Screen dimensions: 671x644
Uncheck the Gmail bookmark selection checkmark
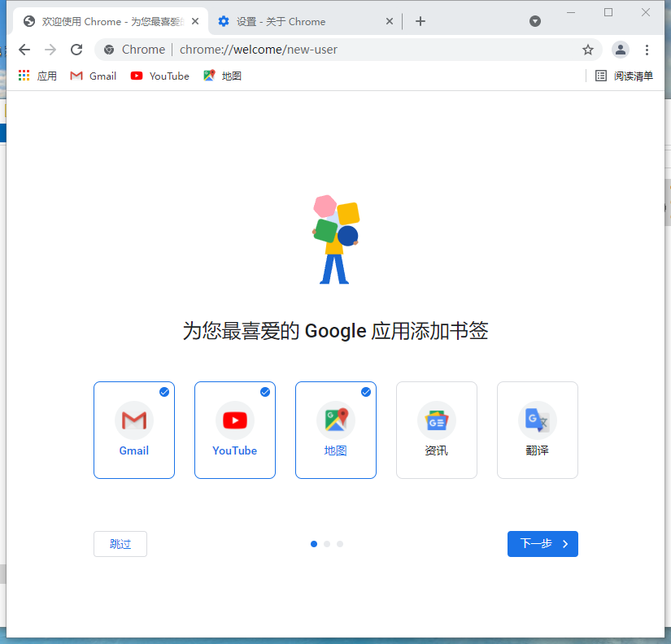(163, 391)
